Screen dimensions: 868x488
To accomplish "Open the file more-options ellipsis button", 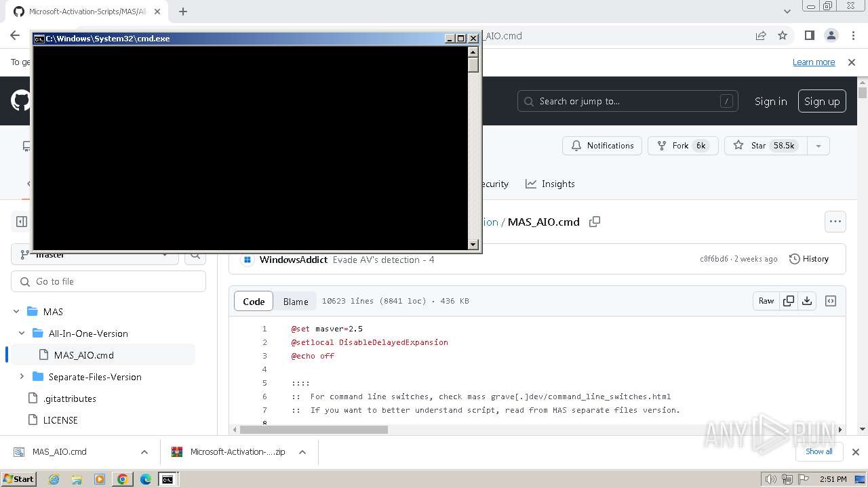I will [835, 222].
